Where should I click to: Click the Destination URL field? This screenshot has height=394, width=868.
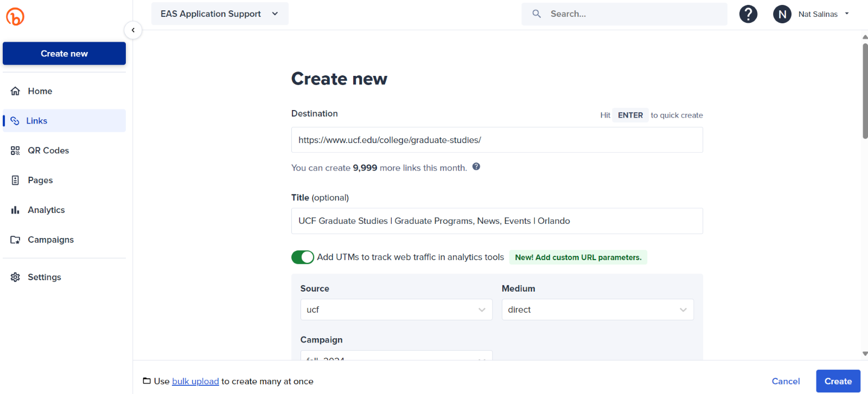click(x=497, y=140)
